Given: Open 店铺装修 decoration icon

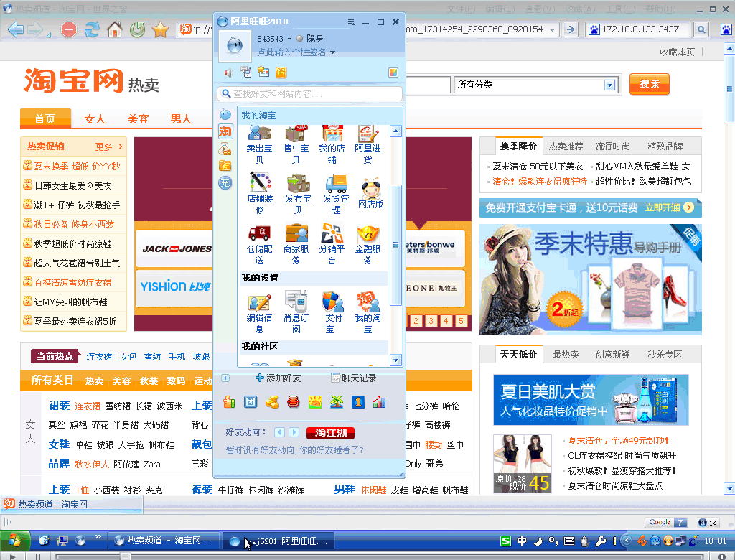Looking at the screenshot, I should pos(260,192).
